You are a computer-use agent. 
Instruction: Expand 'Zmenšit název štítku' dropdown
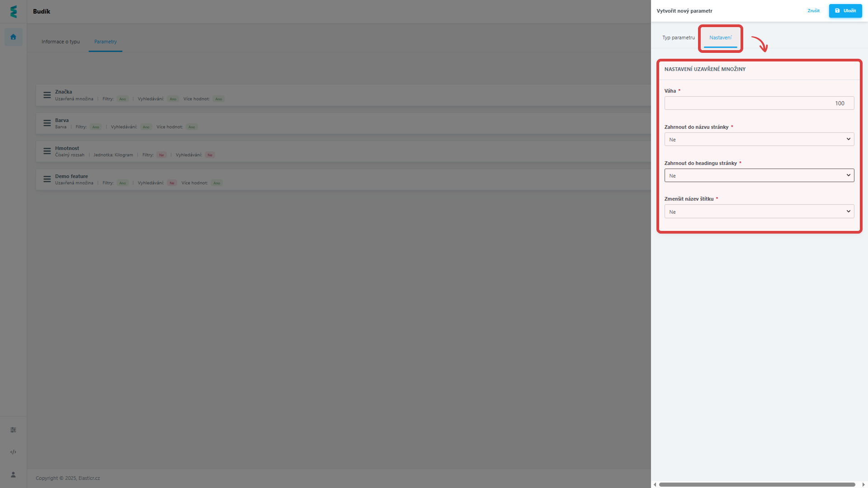click(759, 211)
